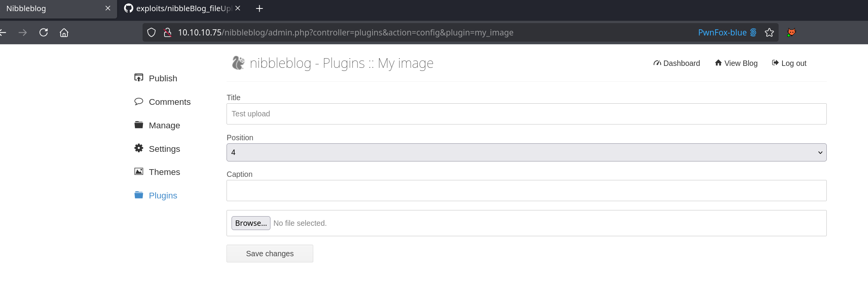Open a new browser tab
The image size is (868, 284).
pyautogui.click(x=259, y=8)
